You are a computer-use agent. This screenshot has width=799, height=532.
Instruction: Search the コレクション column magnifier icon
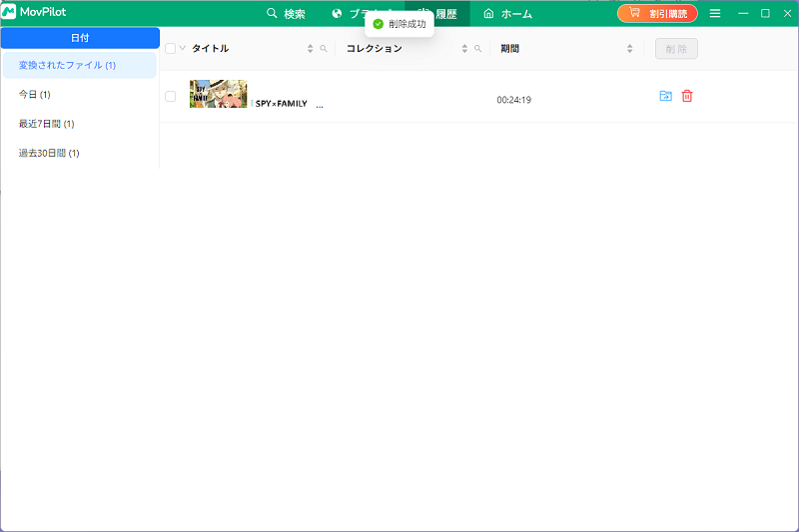[478, 48]
